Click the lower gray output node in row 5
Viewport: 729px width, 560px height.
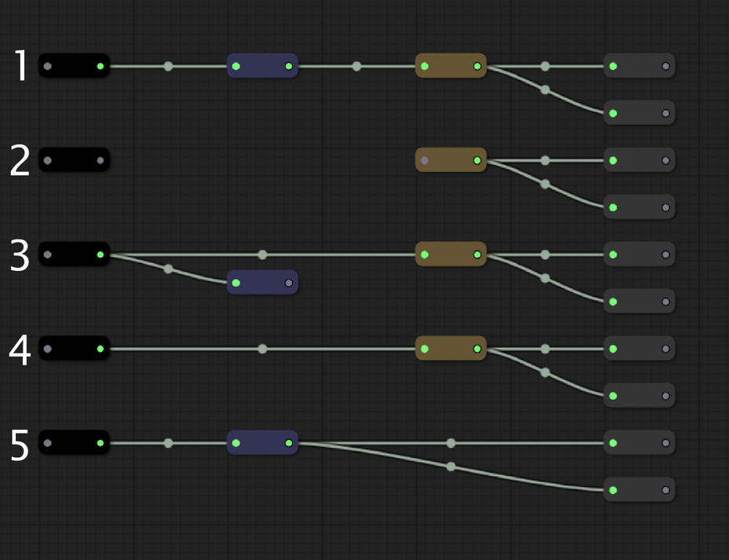638,489
